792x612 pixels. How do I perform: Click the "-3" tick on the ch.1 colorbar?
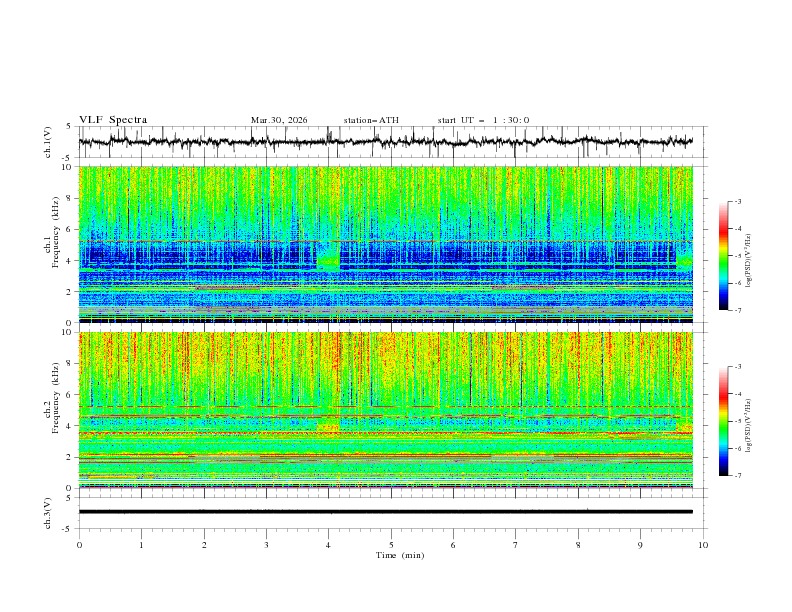pyautogui.click(x=737, y=201)
